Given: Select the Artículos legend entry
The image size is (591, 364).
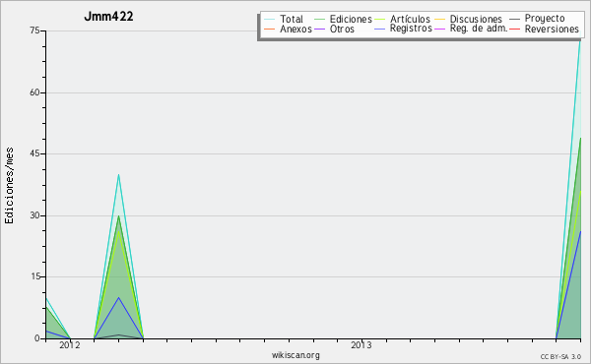Looking at the screenshot, I should click(x=403, y=19).
